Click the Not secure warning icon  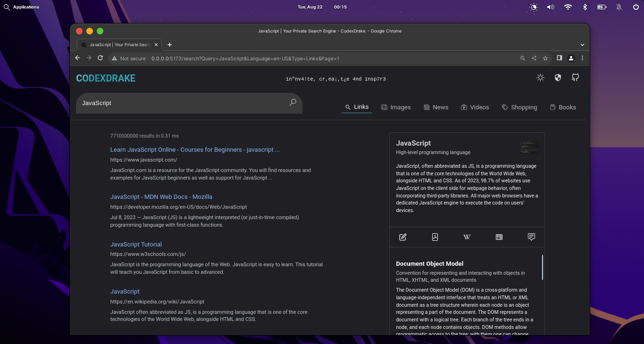point(114,58)
